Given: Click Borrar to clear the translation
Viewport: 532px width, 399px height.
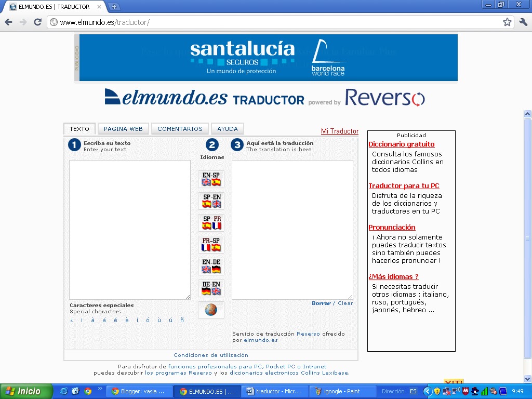Looking at the screenshot, I should (321, 303).
